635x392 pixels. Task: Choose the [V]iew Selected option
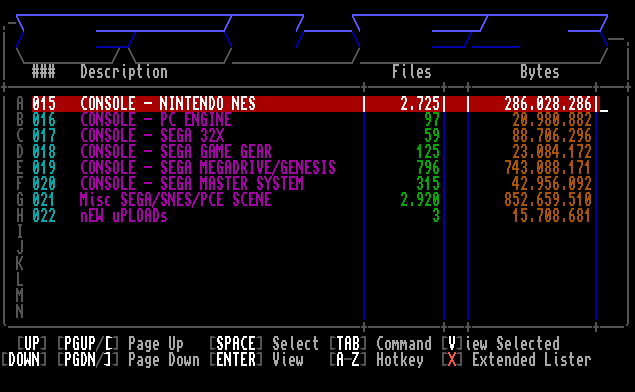[501, 344]
